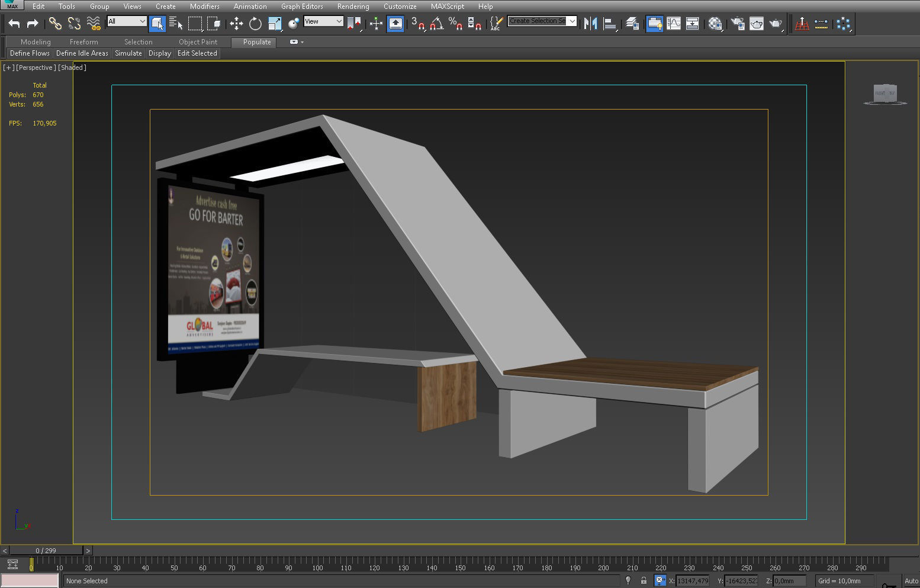Open the reference coordinate View dropdown
This screenshot has height=588, width=920.
[323, 21]
